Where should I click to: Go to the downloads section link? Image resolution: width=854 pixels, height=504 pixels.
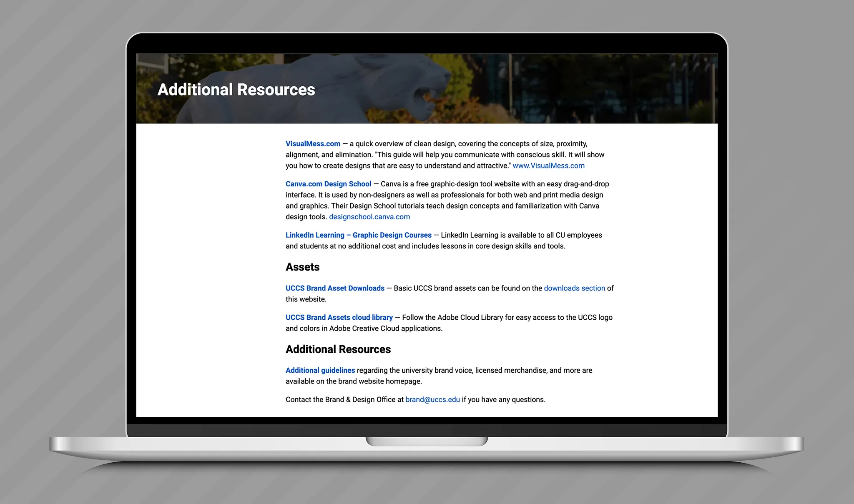pos(574,288)
